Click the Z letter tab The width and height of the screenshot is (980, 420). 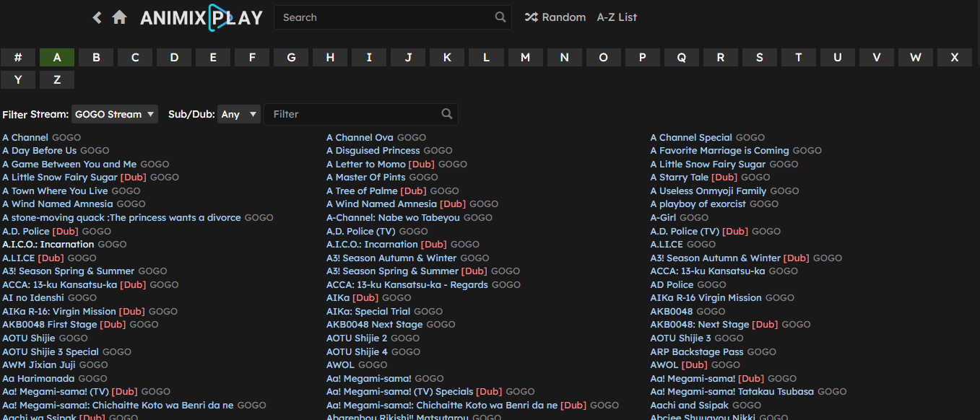(x=57, y=79)
